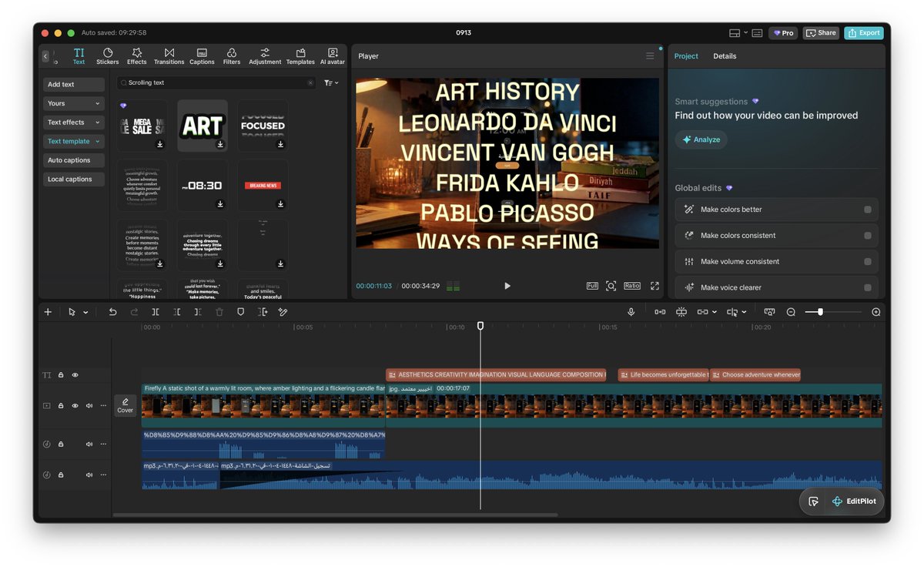This screenshot has height=567, width=924.
Task: Enable Make colors consistent checkbox
Action: point(868,236)
